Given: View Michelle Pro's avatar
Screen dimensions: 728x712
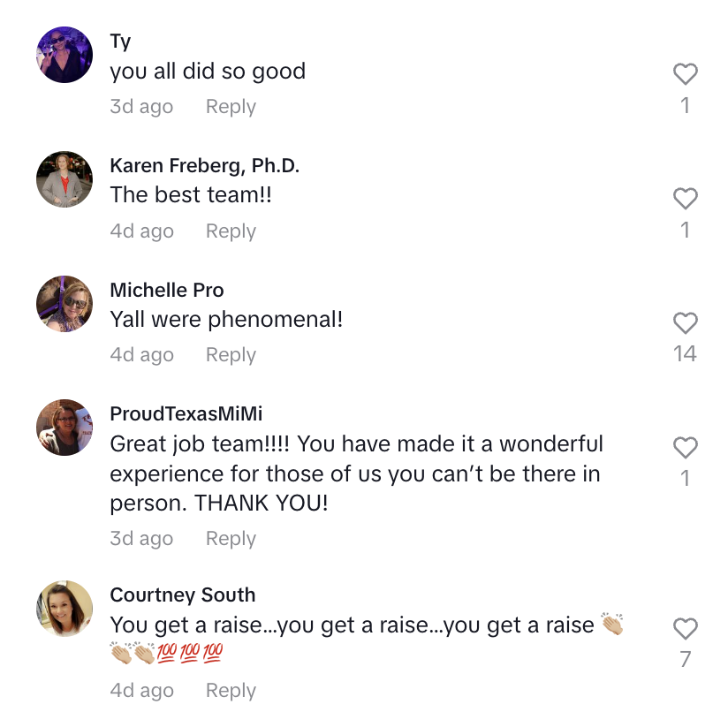Looking at the screenshot, I should coord(64,304).
